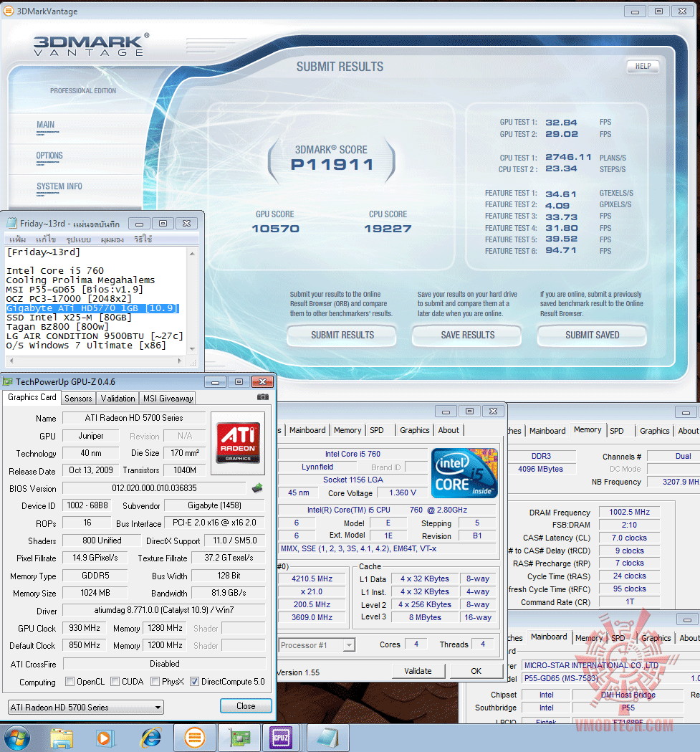Screen dimensions: 700x752
Task: Open the Processor #1 selection dropdown
Action: click(317, 645)
